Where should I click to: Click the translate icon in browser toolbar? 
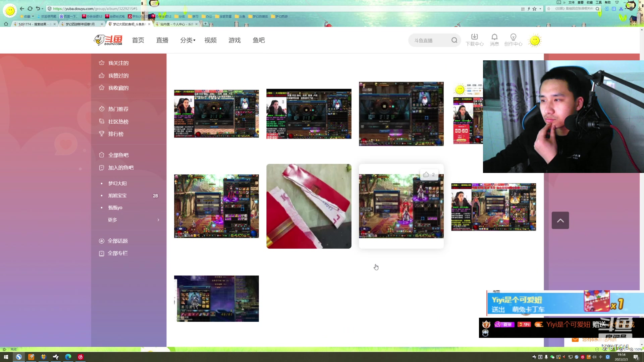614,9
